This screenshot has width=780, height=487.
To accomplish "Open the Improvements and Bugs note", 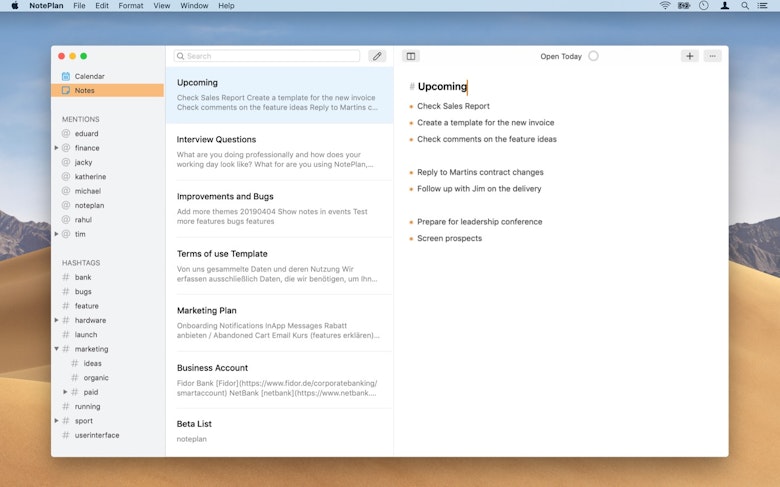I will pos(280,209).
